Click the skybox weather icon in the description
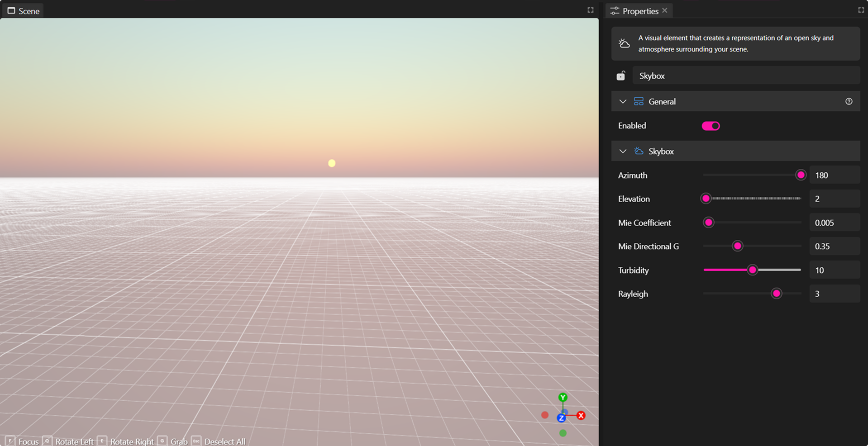Viewport: 868px width, 446px height. pyautogui.click(x=624, y=43)
